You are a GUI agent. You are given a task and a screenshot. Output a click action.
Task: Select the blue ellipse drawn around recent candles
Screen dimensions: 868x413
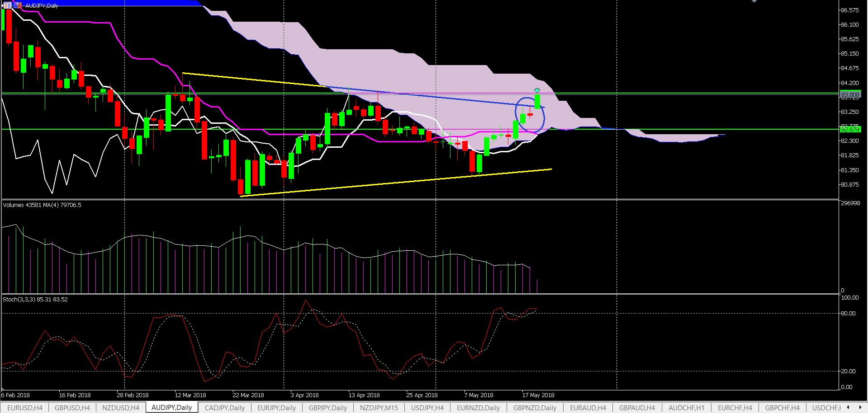coord(530,115)
